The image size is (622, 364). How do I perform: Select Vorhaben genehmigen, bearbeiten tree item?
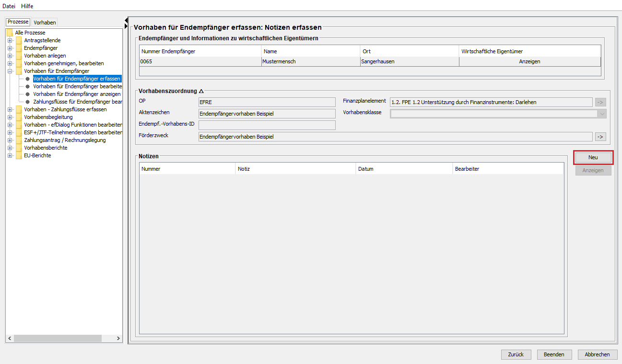tap(64, 63)
